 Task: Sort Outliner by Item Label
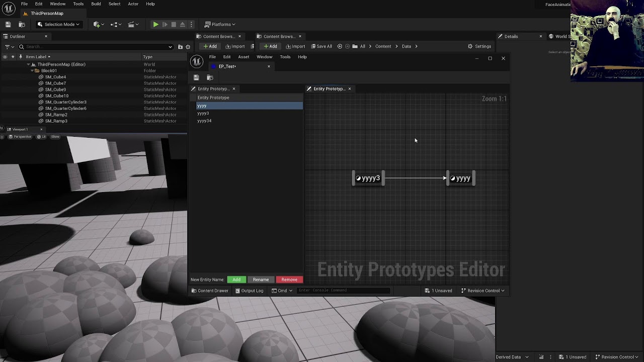coord(38,57)
